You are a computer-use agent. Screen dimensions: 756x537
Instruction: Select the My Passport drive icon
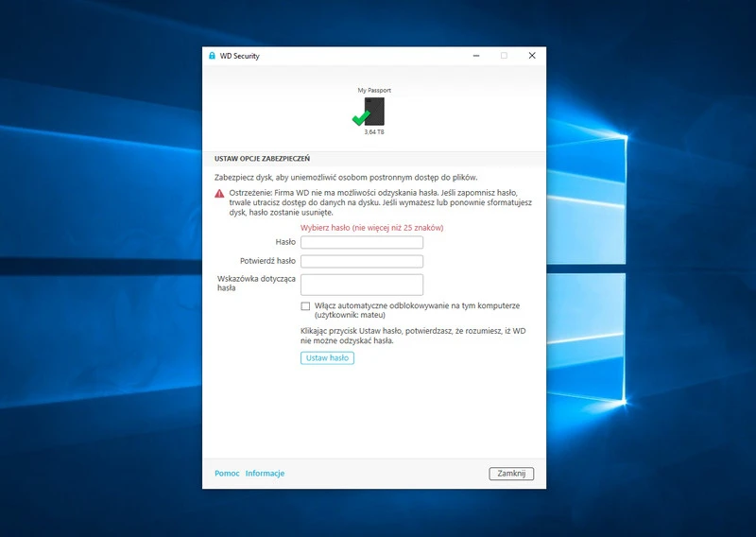pyautogui.click(x=375, y=111)
